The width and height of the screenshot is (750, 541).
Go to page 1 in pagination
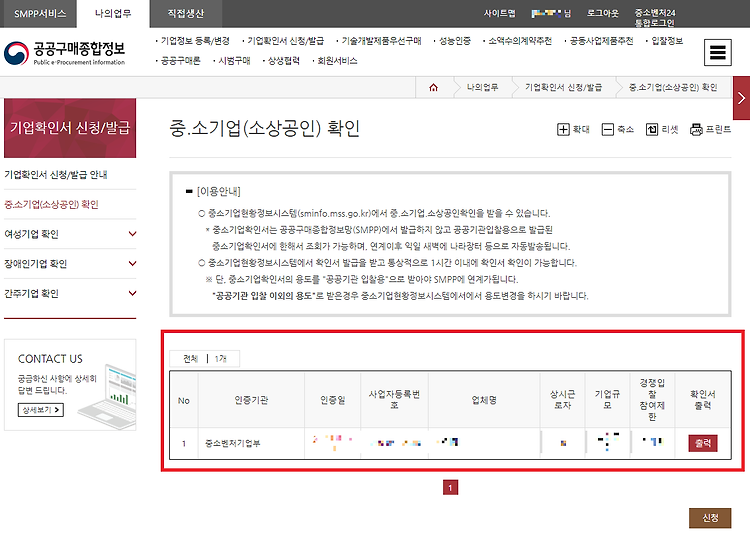pos(450,487)
